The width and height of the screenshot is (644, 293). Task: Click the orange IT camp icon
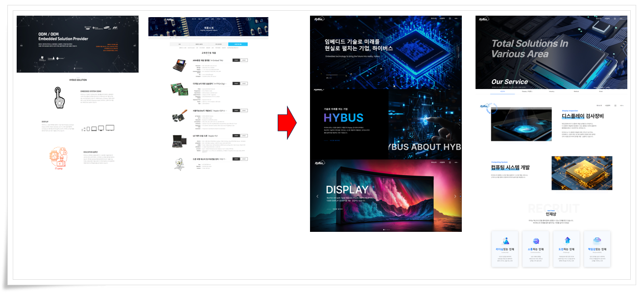(58, 158)
